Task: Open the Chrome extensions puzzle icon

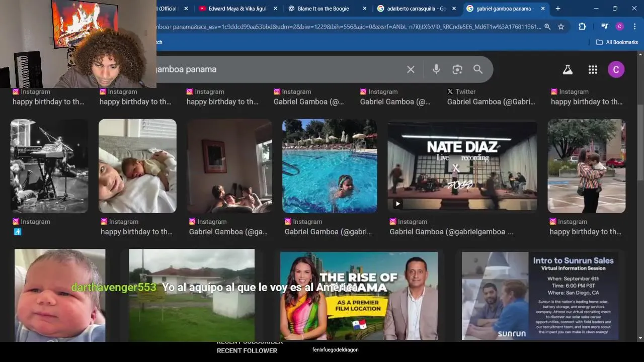Action: pyautogui.click(x=582, y=27)
